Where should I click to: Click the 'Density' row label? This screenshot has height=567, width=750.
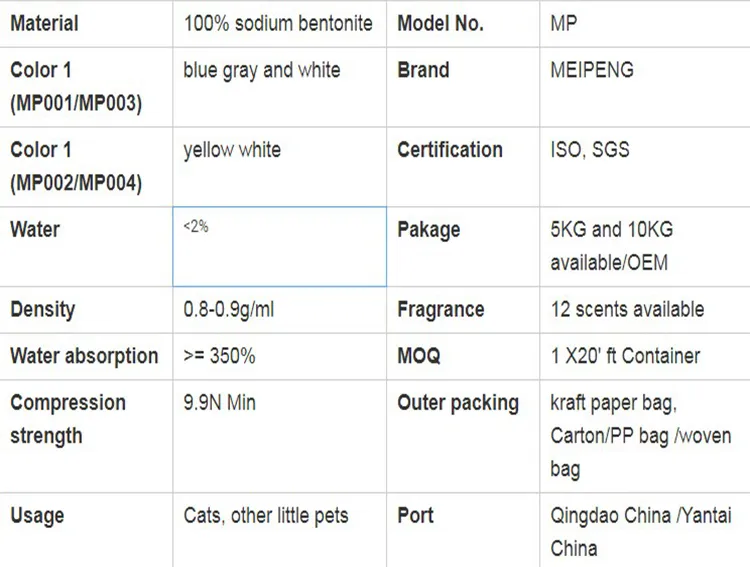pos(43,310)
